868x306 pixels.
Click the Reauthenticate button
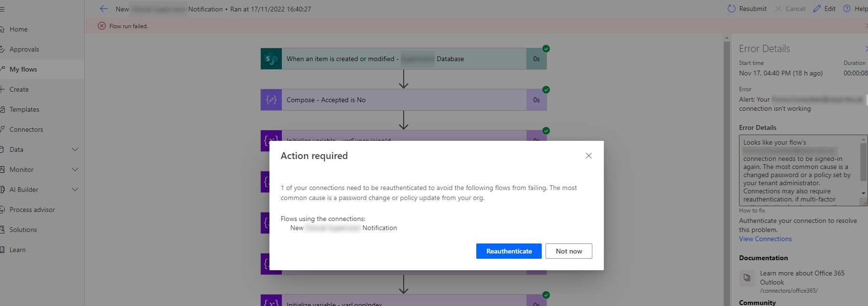[509, 251]
